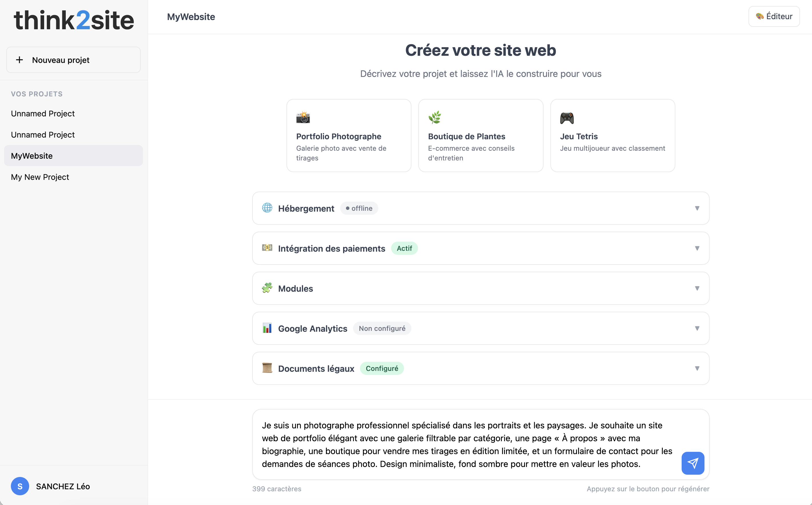Expand the Hébergement section arrow
812x505 pixels.
pyautogui.click(x=697, y=208)
